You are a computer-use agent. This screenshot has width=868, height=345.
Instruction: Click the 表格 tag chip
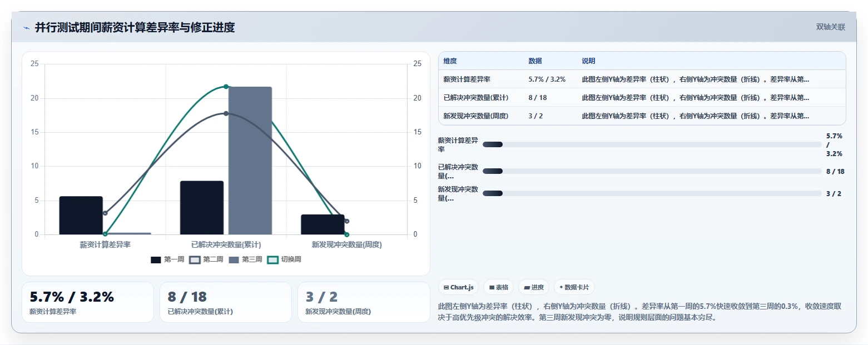[x=498, y=287]
